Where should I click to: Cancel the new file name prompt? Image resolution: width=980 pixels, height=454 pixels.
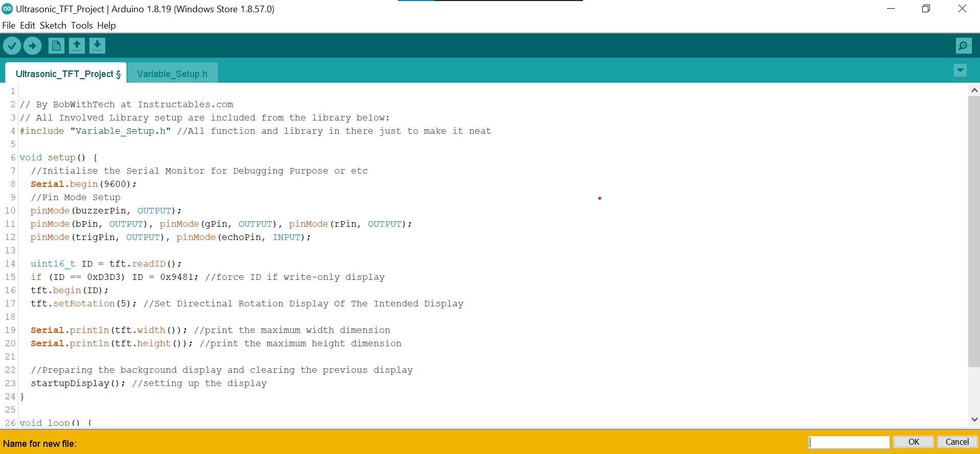click(x=957, y=442)
